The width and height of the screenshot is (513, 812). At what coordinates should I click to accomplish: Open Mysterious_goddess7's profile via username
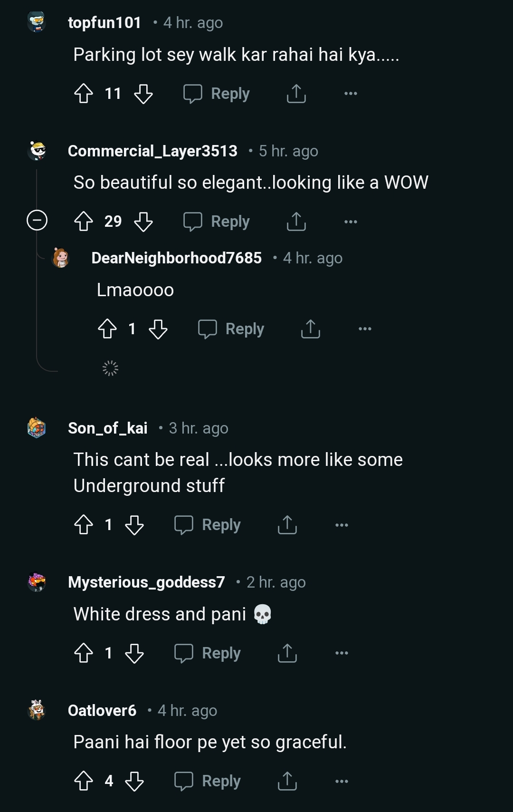pos(146,582)
